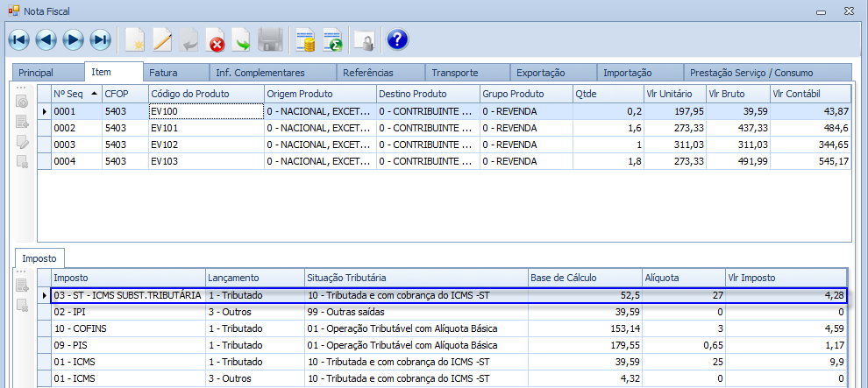The image size is (868, 388).
Task: Create a new nota fiscal document
Action: (x=135, y=39)
